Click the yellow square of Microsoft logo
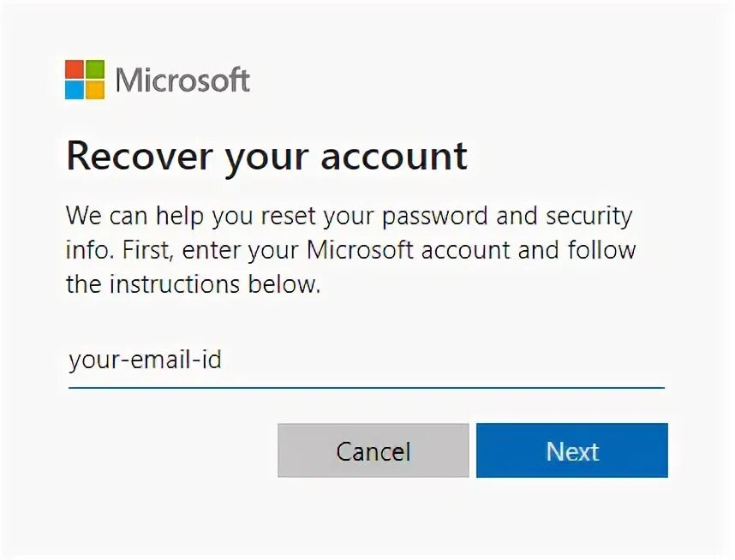 click(95, 89)
